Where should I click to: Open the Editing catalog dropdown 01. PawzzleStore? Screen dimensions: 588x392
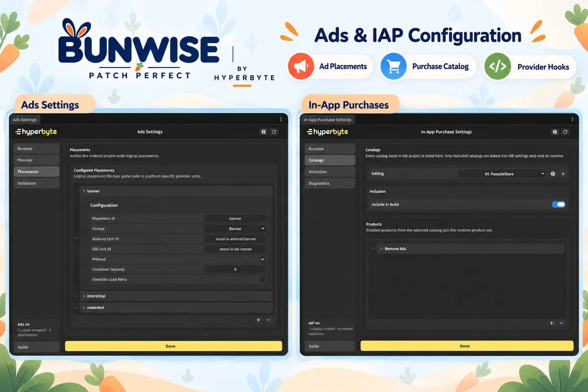502,174
